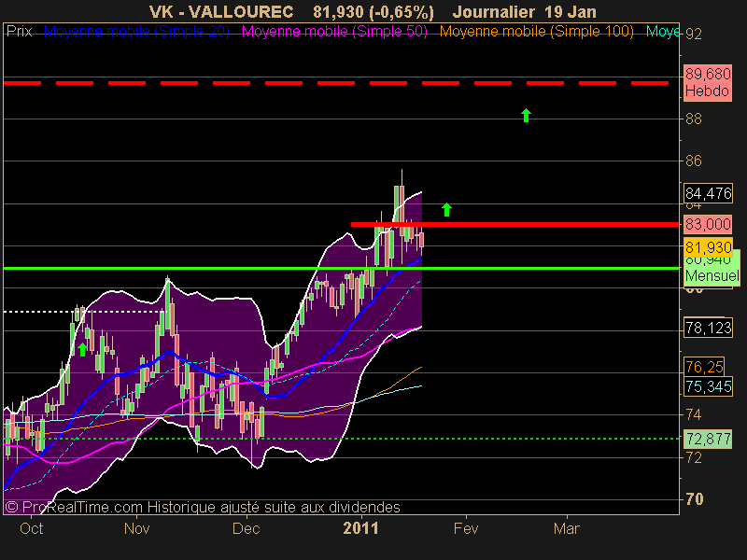This screenshot has width=747, height=560.
Task: Select the Prix legend label
Action: point(20,32)
